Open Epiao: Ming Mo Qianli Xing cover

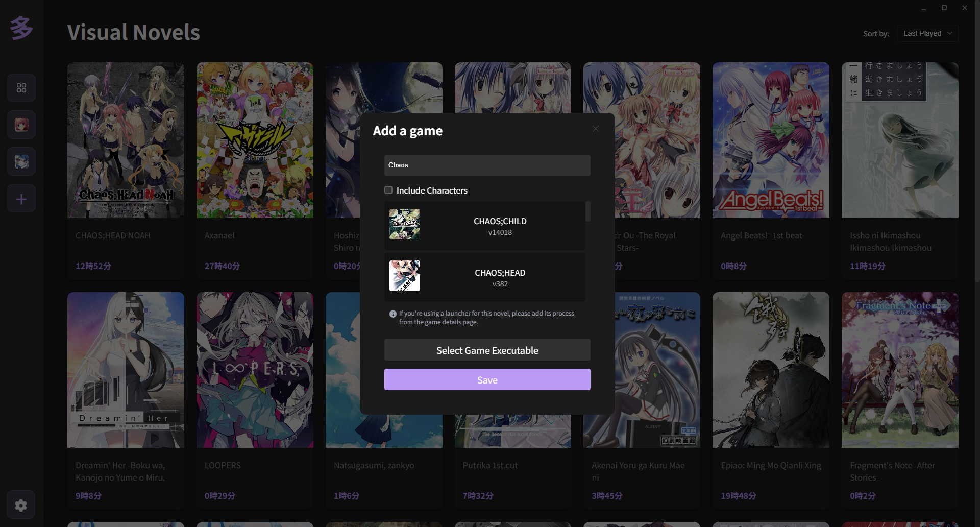pyautogui.click(x=771, y=370)
